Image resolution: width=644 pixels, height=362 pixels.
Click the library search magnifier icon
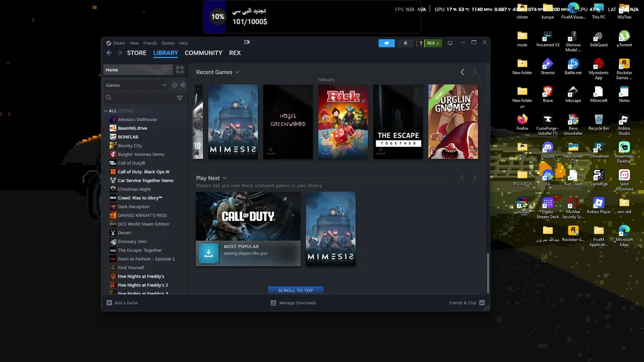click(x=109, y=98)
